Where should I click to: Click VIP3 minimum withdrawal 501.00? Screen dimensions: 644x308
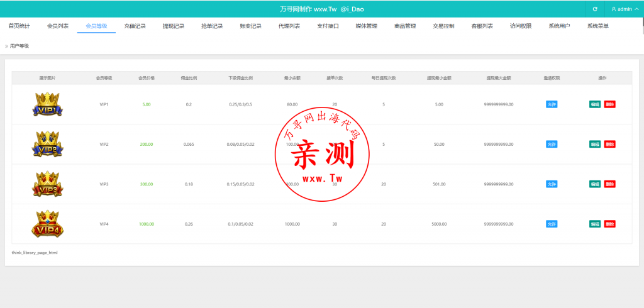(x=439, y=184)
